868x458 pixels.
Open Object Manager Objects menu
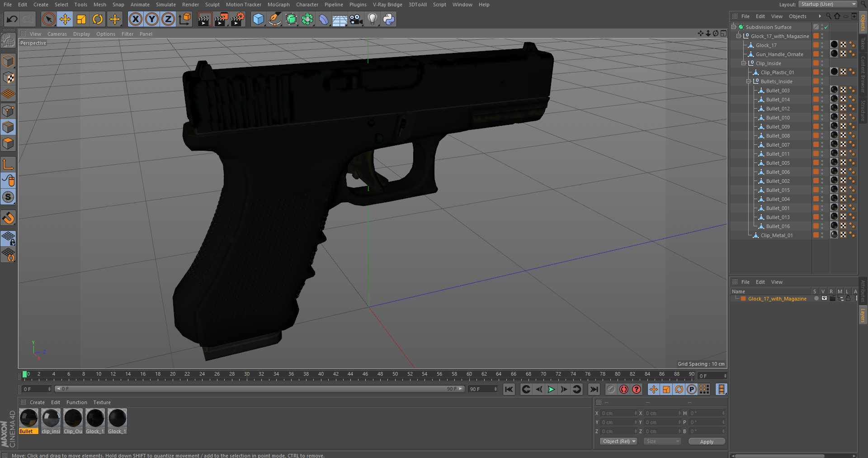[x=797, y=16]
